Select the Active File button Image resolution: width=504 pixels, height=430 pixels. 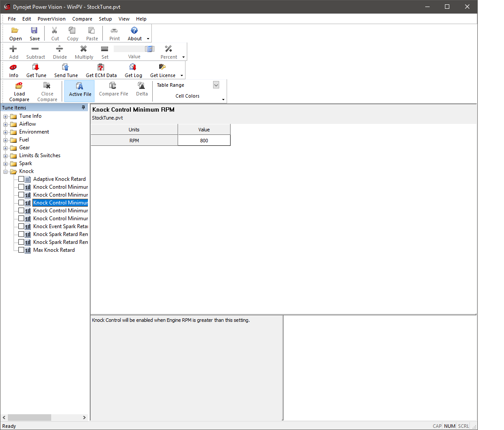pos(80,89)
